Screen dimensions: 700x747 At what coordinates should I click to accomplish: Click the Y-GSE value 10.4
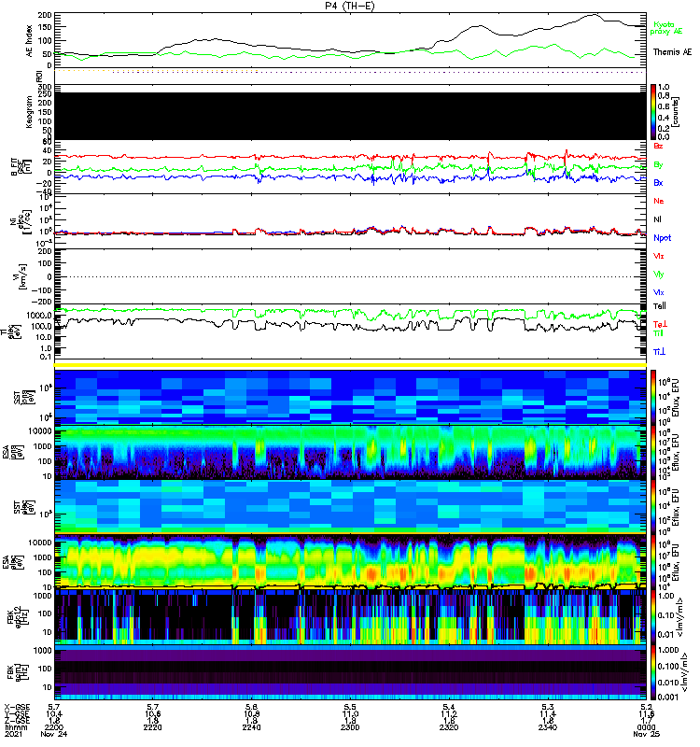[54, 714]
